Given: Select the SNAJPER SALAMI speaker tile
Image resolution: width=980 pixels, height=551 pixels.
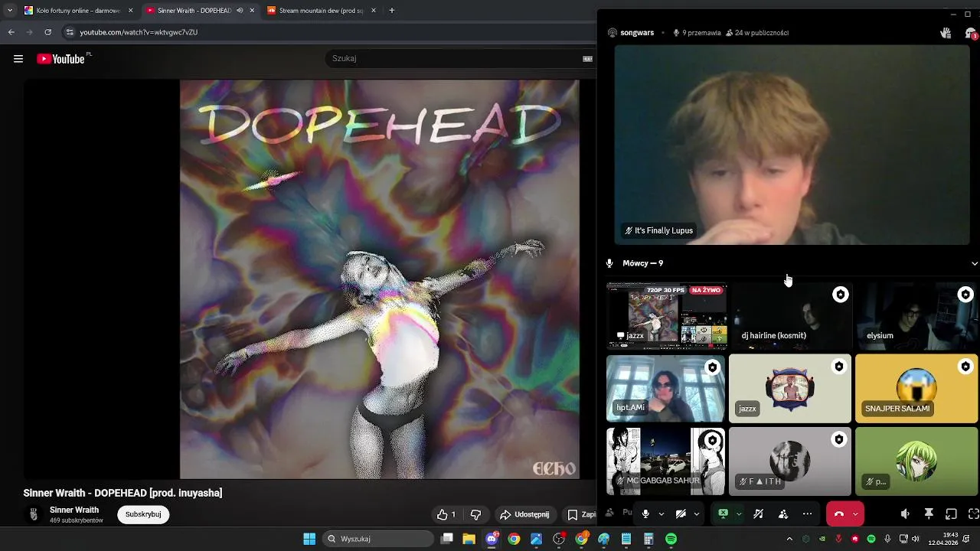Looking at the screenshot, I should (916, 388).
